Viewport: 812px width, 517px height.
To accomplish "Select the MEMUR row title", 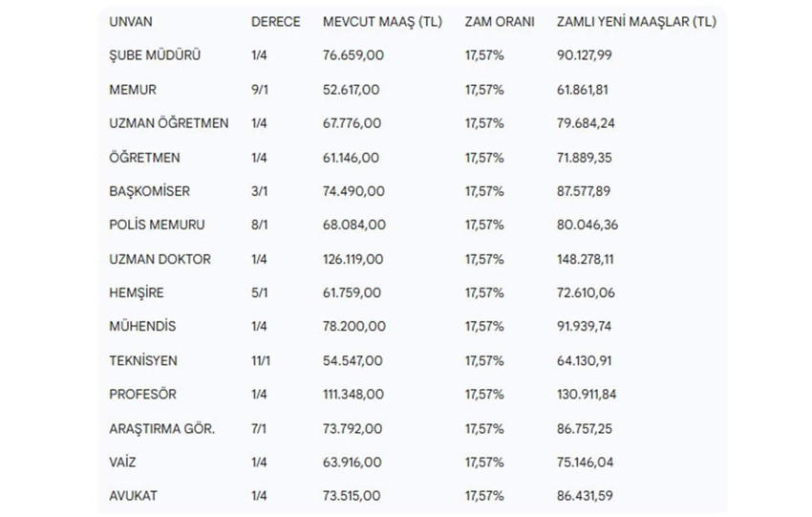I will pos(133,90).
